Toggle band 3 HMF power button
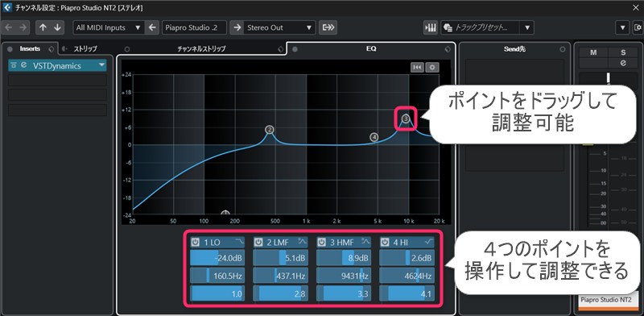This screenshot has width=644, height=316. tap(321, 243)
